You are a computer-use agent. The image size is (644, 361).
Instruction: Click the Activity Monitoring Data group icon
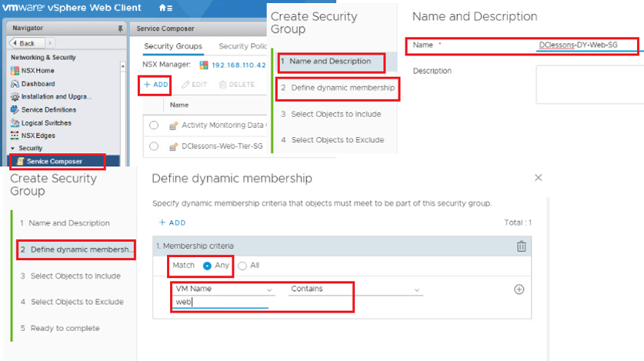coord(173,125)
